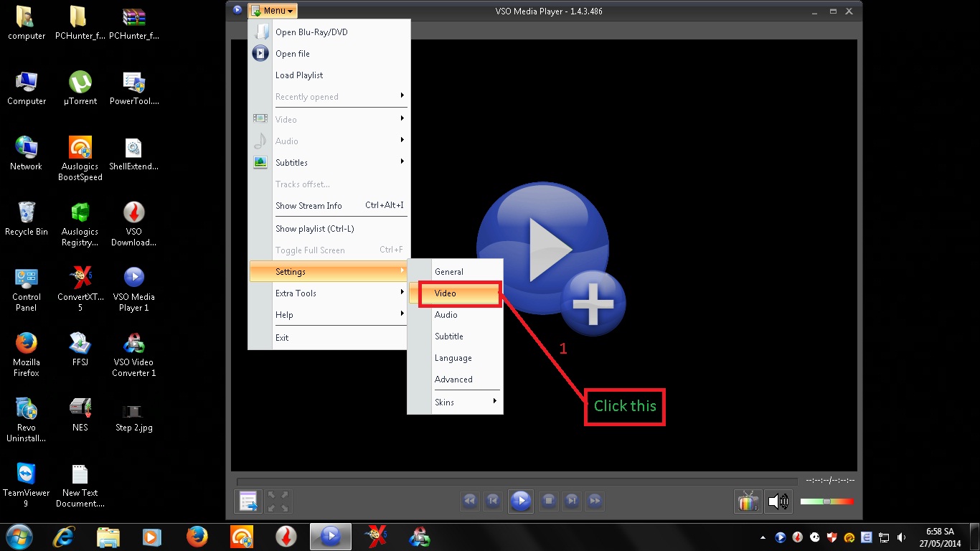
Task: Click the previous chapter button
Action: coord(493,500)
